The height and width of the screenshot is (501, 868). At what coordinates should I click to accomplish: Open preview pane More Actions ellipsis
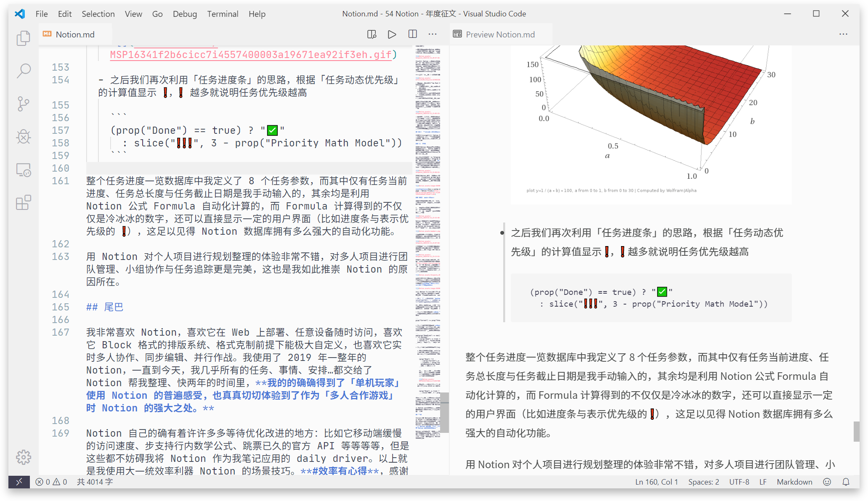point(843,34)
